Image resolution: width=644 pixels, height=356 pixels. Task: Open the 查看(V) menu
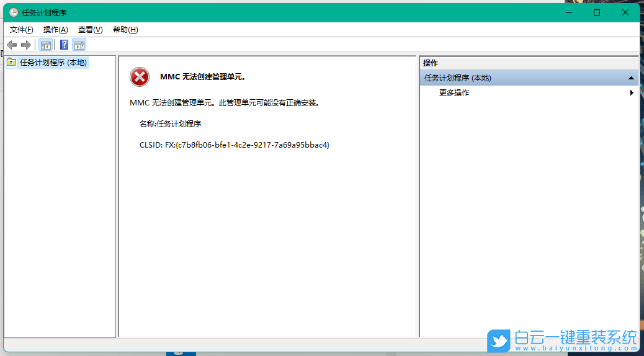91,30
